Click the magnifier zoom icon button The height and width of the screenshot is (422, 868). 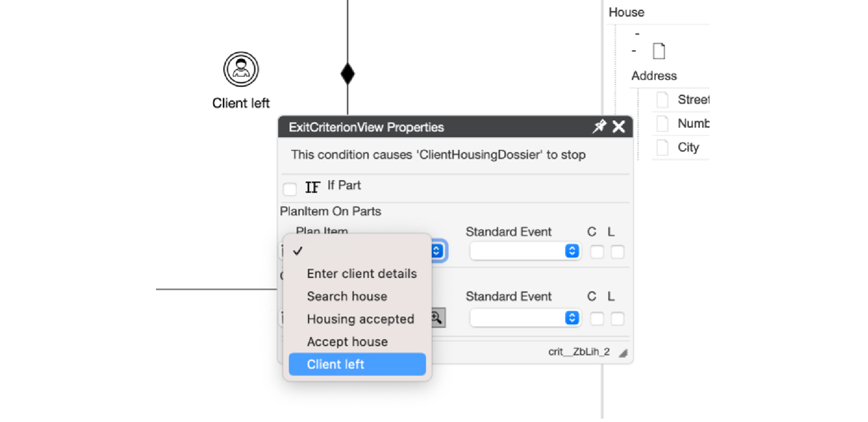point(437,318)
